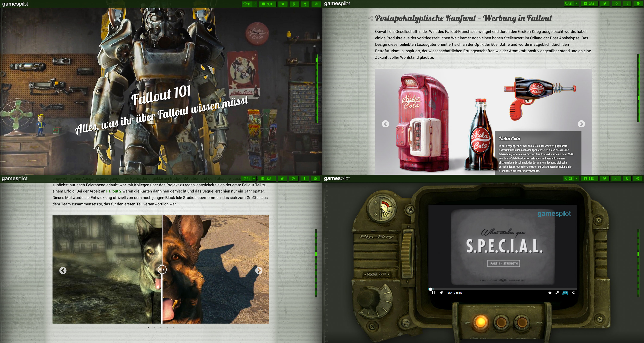The image size is (644, 343).
Task: Click the lit orange Pip-Boy button
Action: click(480, 322)
